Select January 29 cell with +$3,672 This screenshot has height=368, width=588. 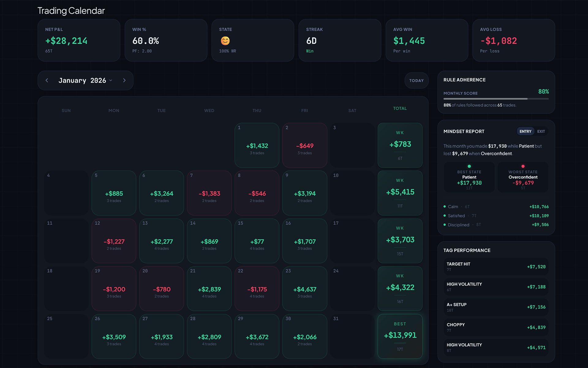pyautogui.click(x=257, y=336)
